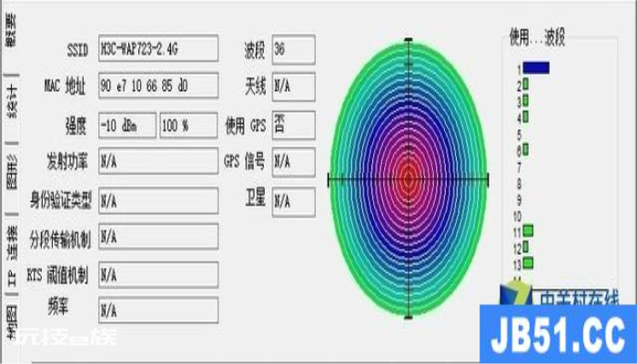This screenshot has width=637, height=364.
Task: Click the MAC 地址 field
Action: pyautogui.click(x=158, y=86)
